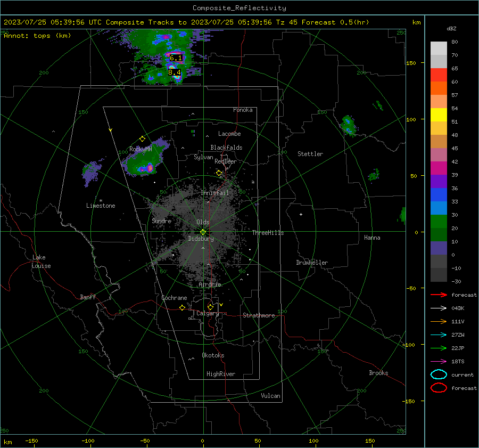Click the bright green swatch below 30 label
The width and height of the screenshot is (479, 448).
point(439,221)
